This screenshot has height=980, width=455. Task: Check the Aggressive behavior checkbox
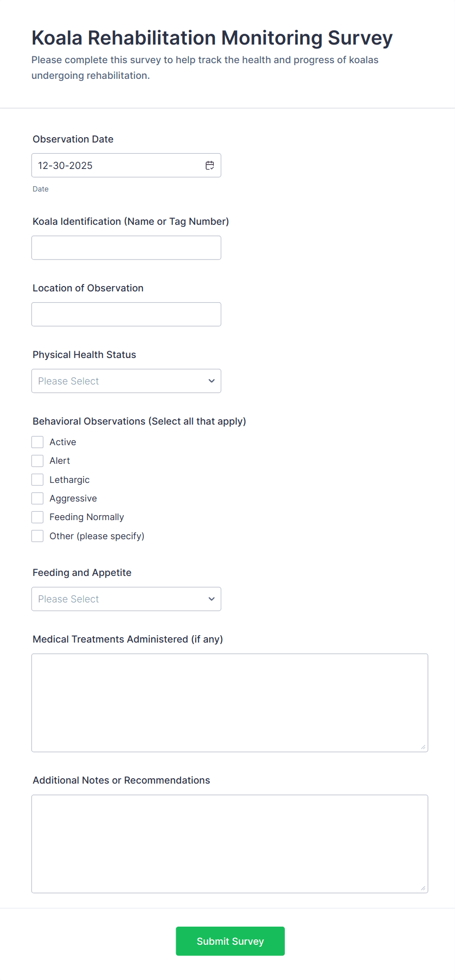pyautogui.click(x=37, y=498)
